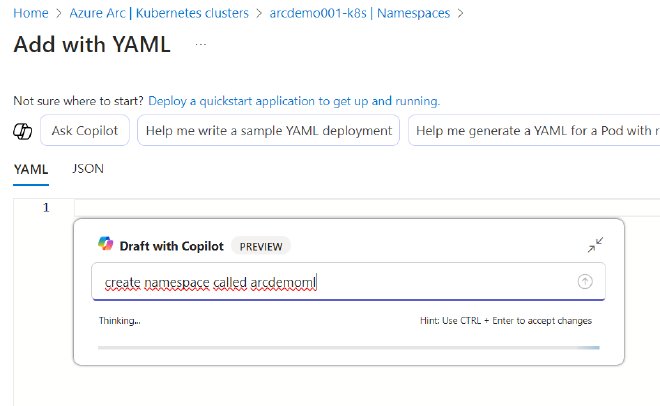Switch to the JSON tab

pyautogui.click(x=88, y=169)
